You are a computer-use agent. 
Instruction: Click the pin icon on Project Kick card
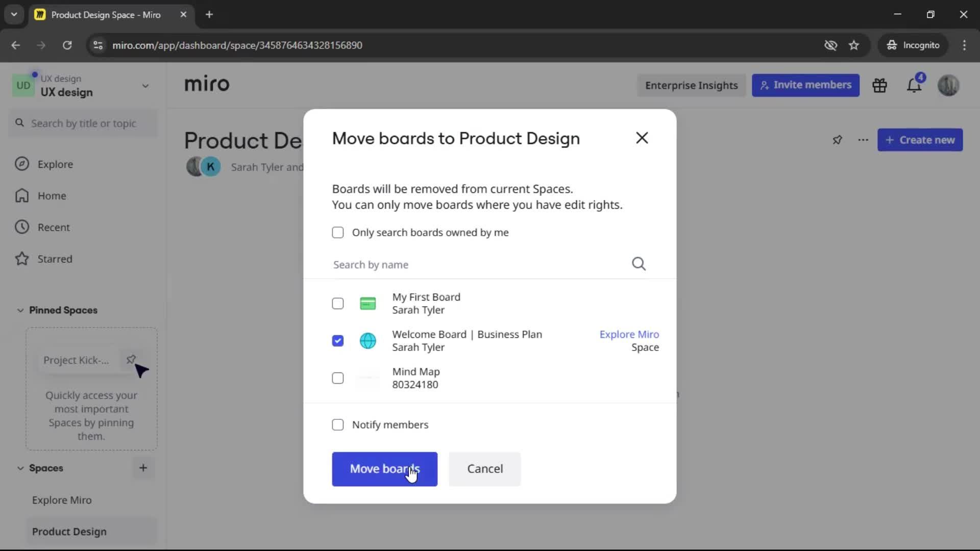click(x=131, y=359)
